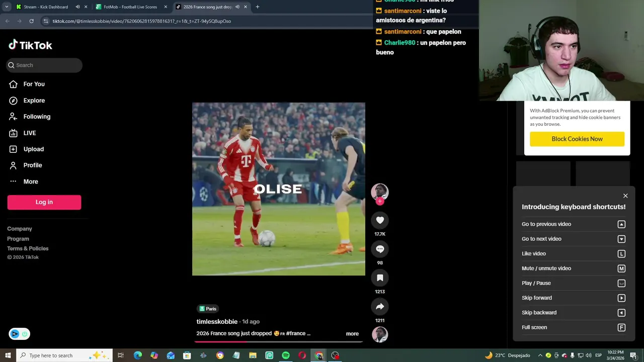Screen dimensions: 644x362
Task: Click the Log in button
Action: [44, 202]
